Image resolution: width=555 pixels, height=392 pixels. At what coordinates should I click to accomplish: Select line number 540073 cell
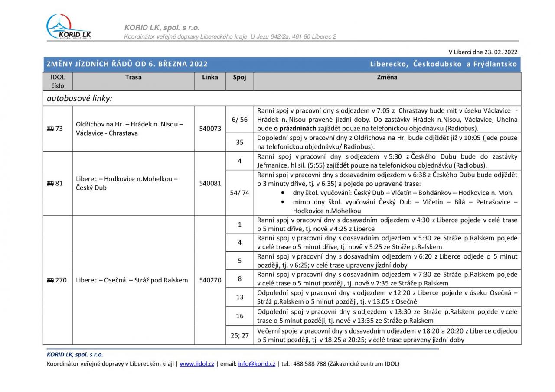(x=210, y=129)
